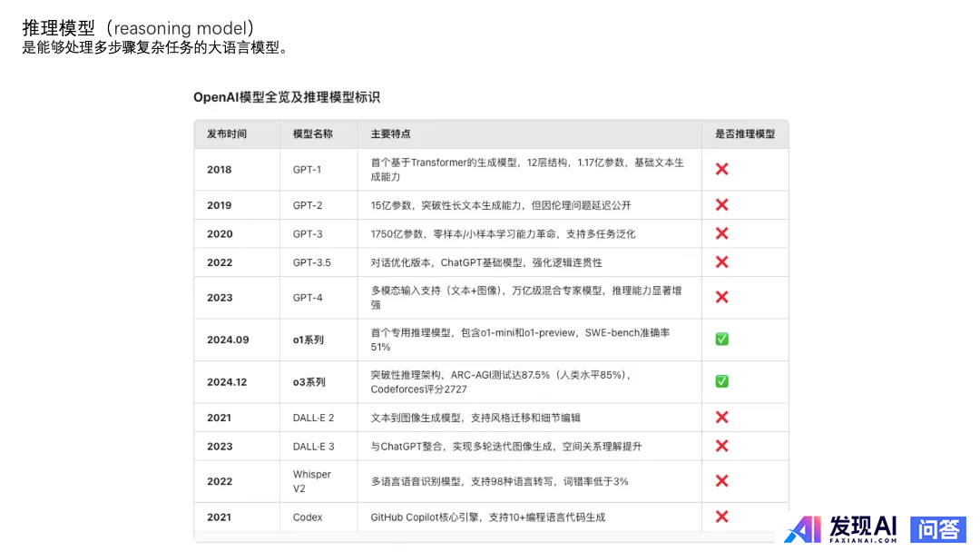Click the GPT-4 description 多模态输入支持

(x=526, y=298)
